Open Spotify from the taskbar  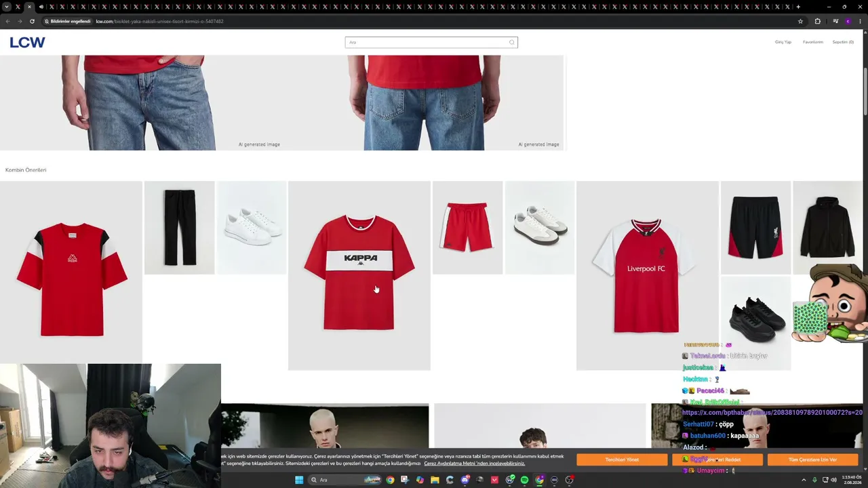click(524, 480)
